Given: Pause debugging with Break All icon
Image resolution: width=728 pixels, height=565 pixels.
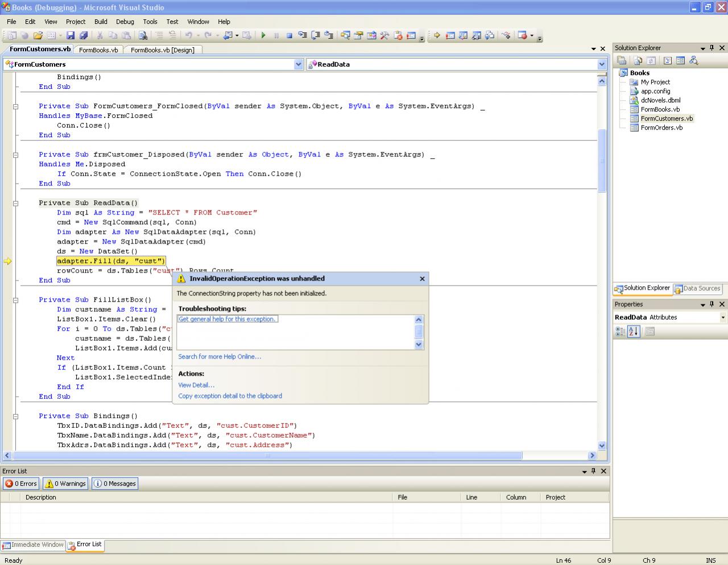Looking at the screenshot, I should point(276,35).
